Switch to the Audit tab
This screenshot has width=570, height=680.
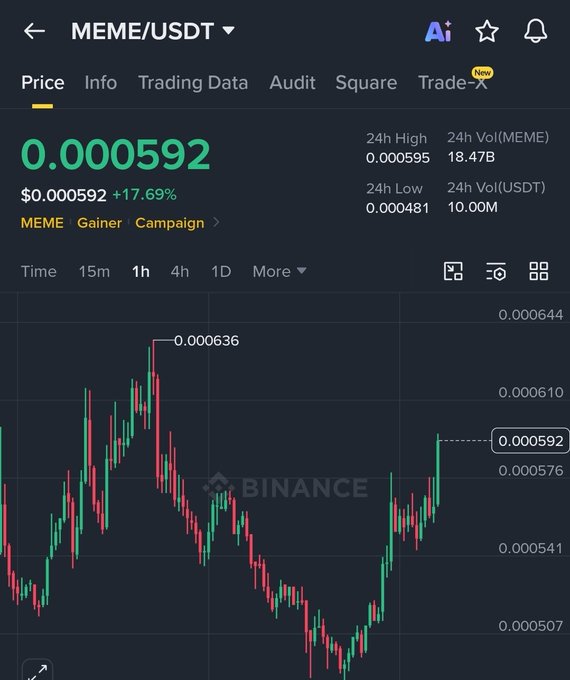pyautogui.click(x=292, y=82)
